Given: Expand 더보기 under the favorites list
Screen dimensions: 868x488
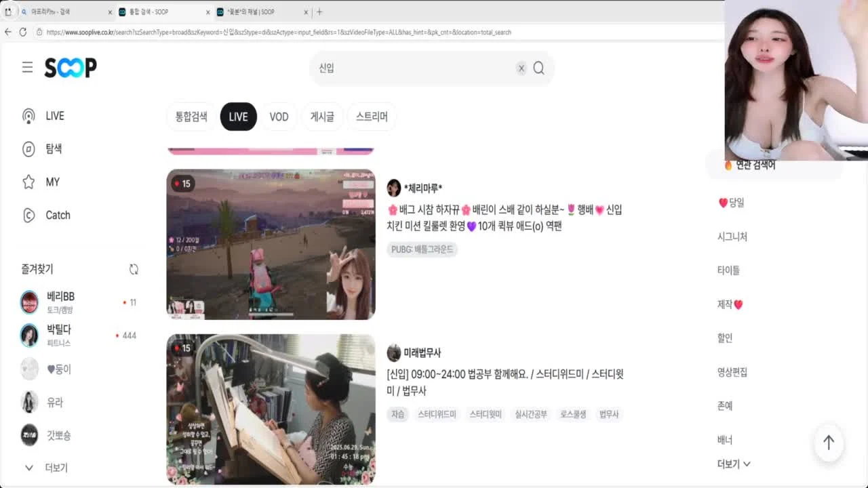Looking at the screenshot, I should [x=46, y=468].
